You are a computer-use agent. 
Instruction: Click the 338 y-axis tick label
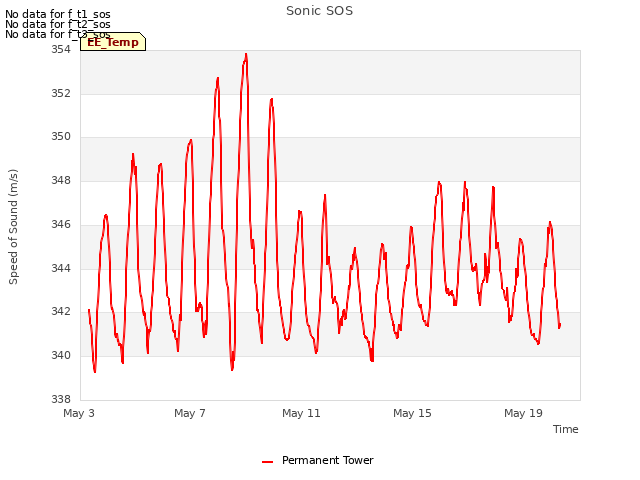click(61, 399)
